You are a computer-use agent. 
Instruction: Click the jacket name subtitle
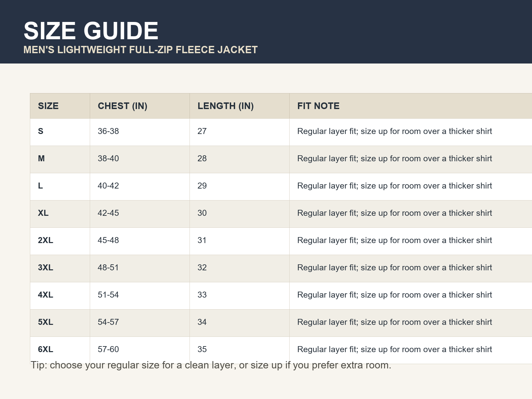140,50
